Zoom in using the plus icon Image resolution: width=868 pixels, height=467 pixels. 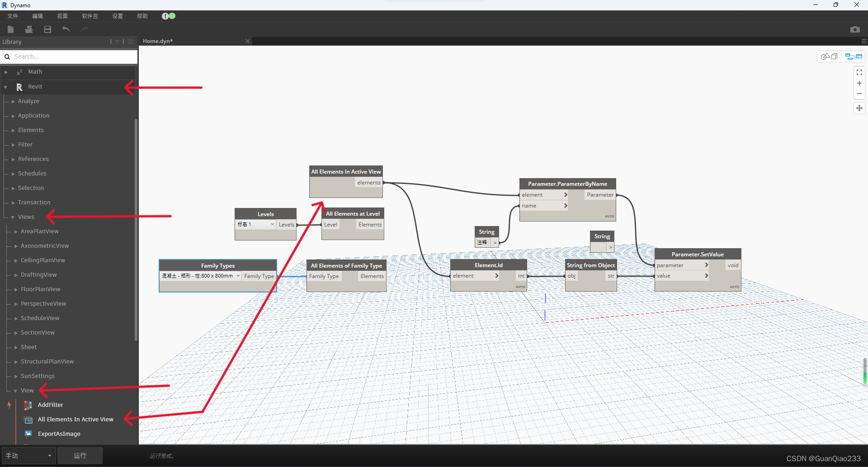(x=859, y=83)
